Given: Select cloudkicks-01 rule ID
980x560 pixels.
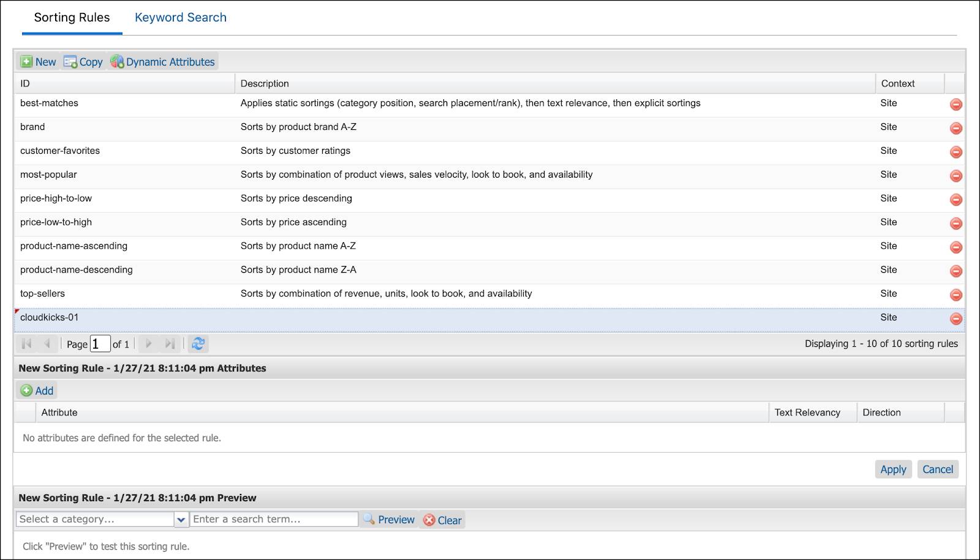Looking at the screenshot, I should coord(49,317).
